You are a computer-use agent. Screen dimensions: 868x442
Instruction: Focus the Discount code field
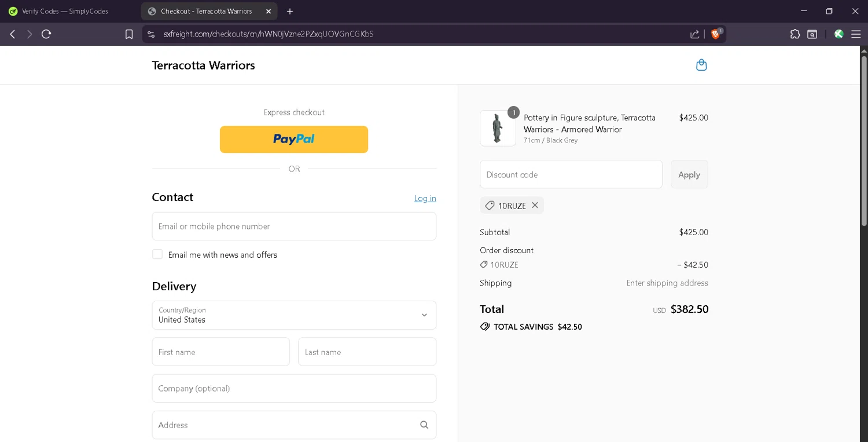tap(571, 174)
